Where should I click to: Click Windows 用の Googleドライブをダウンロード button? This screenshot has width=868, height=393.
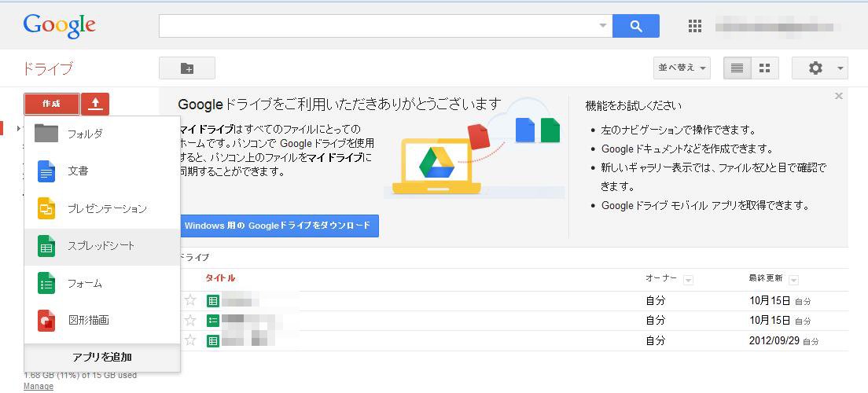[279, 226]
